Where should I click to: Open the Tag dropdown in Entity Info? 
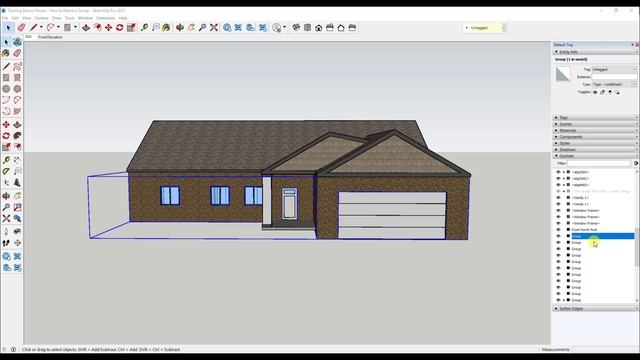(614, 69)
